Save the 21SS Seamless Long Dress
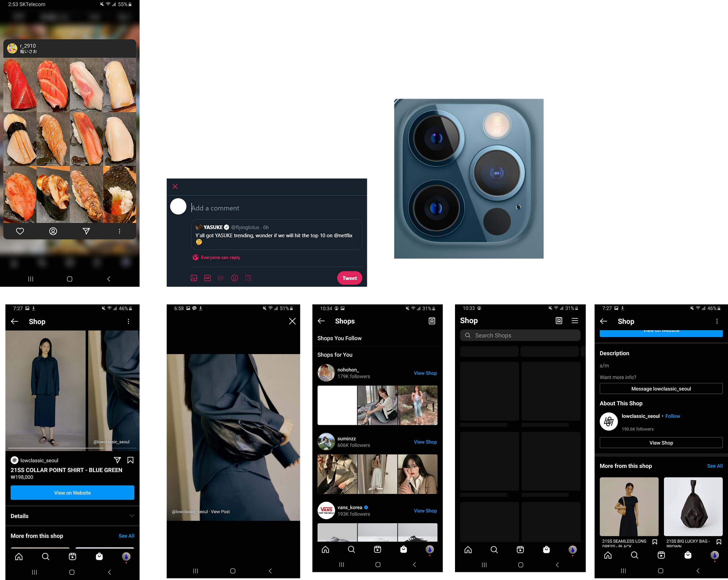The height and width of the screenshot is (580, 728). coord(654,542)
